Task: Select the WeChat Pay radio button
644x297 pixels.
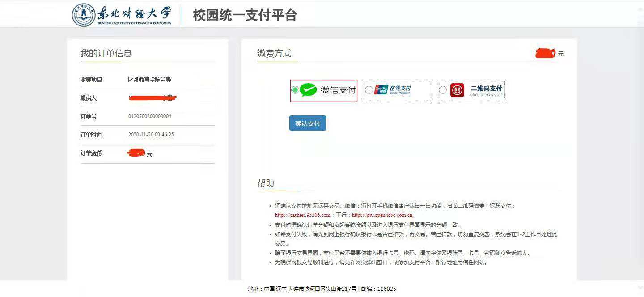Action: pos(294,90)
